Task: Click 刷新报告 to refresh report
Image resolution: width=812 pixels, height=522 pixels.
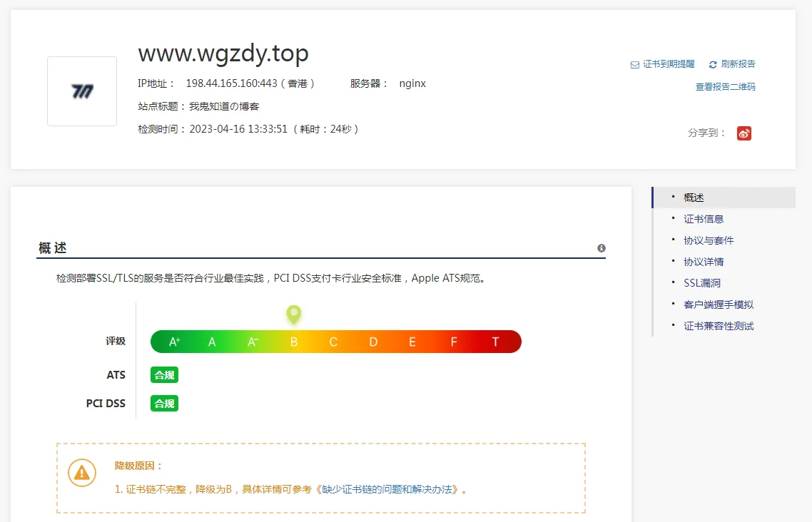Action: (x=738, y=64)
